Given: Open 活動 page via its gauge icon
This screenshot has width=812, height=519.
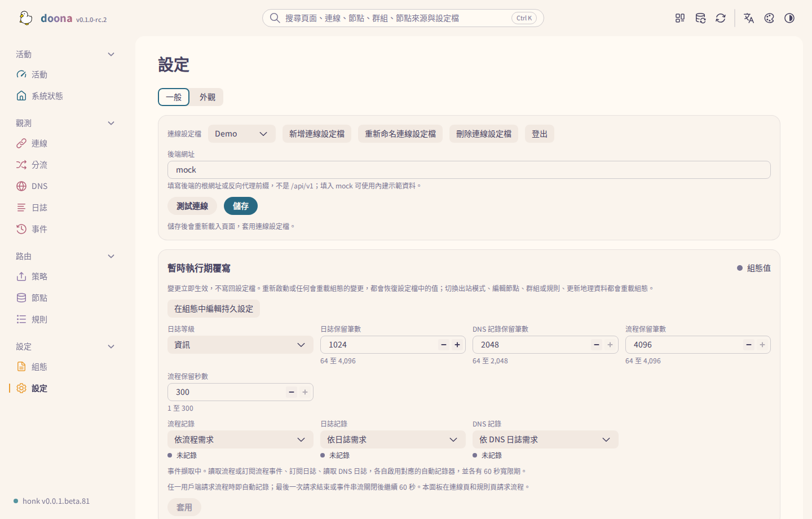Looking at the screenshot, I should pyautogui.click(x=21, y=74).
